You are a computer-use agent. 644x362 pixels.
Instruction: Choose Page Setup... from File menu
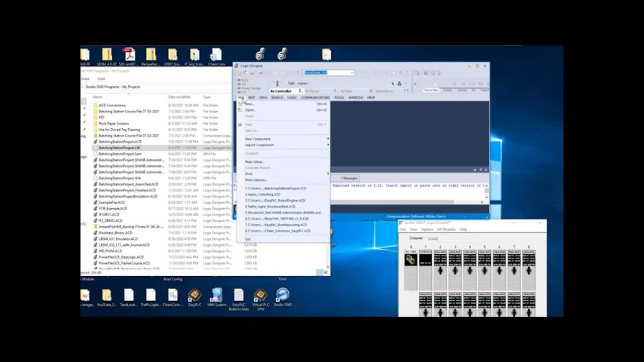tap(283, 161)
